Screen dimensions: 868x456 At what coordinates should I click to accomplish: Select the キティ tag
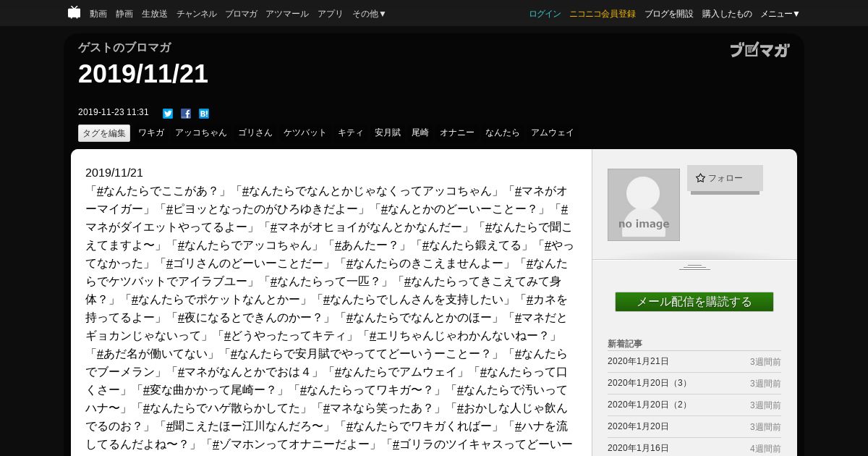click(351, 133)
